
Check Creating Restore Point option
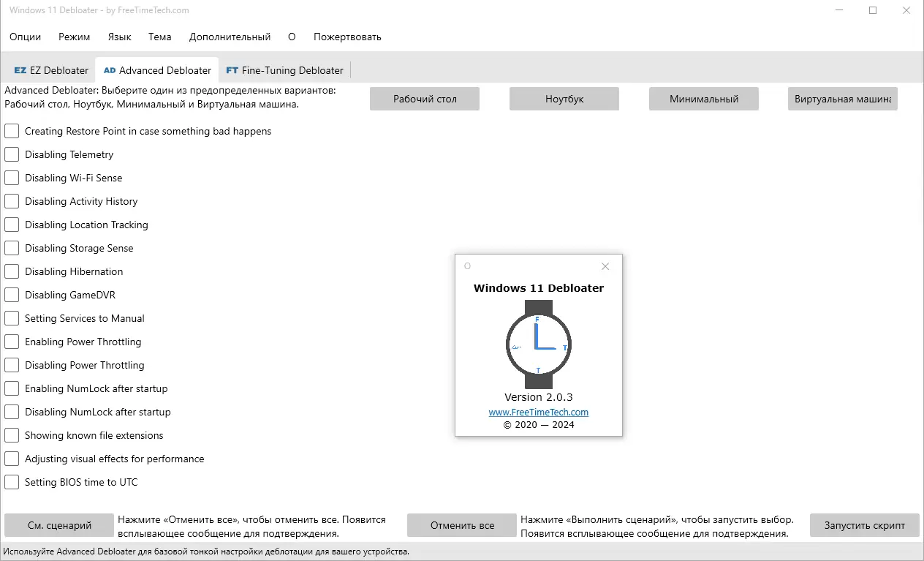pos(11,131)
